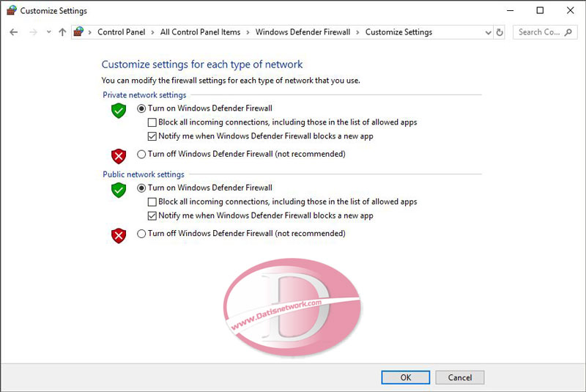Maximize the Customize Settings window
Viewport: 586px width, 392px height.
tap(540, 10)
